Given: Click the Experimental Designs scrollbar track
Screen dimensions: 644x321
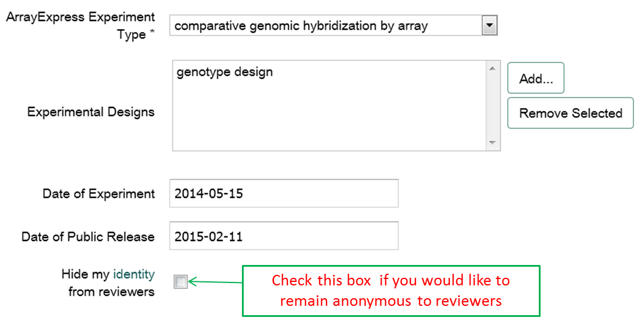Looking at the screenshot, I should [x=492, y=106].
